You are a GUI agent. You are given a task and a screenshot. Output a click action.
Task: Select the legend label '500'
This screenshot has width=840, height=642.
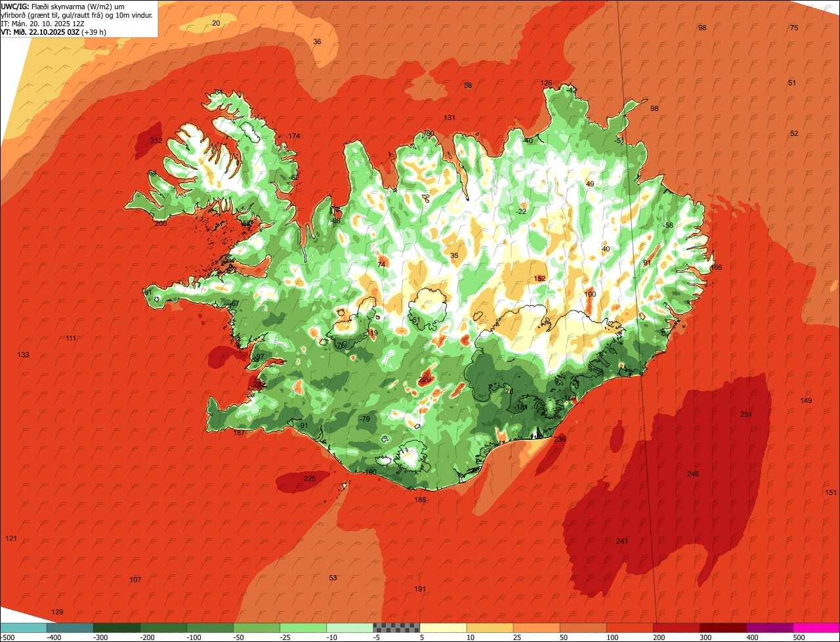click(x=799, y=637)
